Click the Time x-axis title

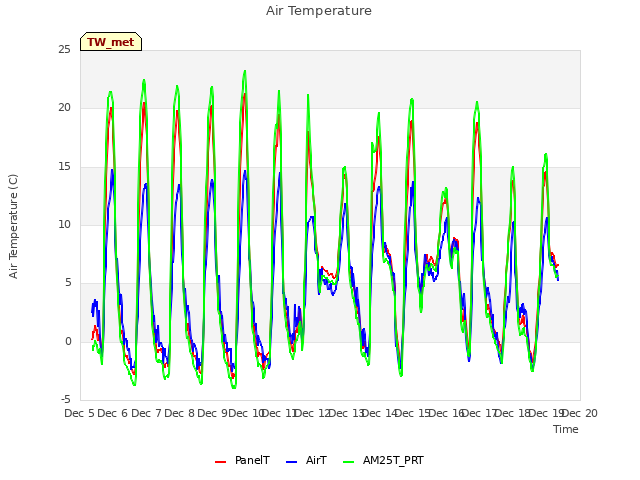pos(566,429)
